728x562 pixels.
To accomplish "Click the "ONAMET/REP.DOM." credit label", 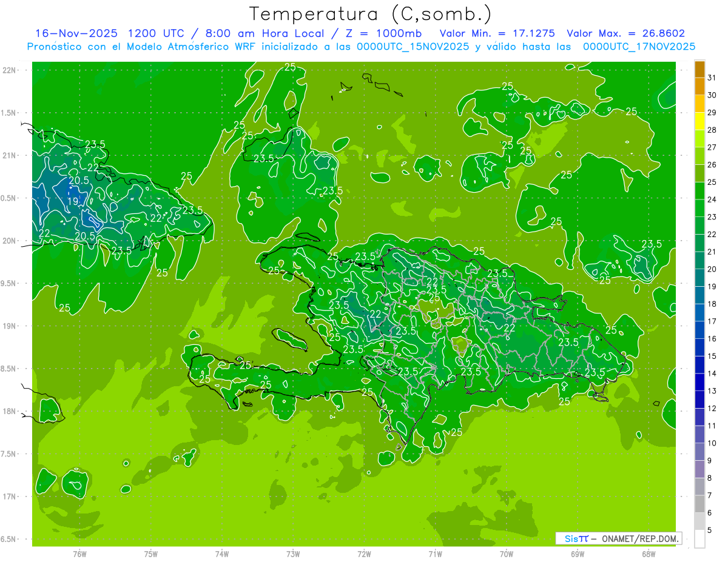I will [641, 538].
